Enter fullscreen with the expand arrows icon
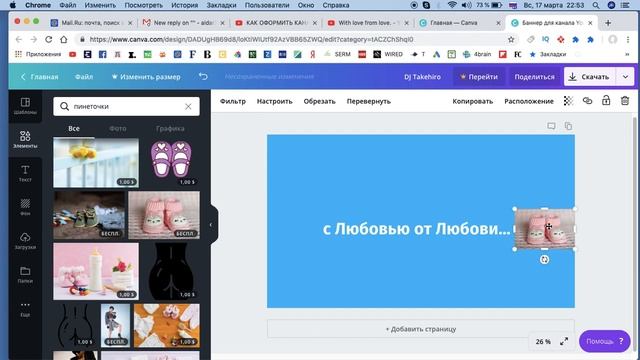The image size is (640, 360). [x=564, y=341]
